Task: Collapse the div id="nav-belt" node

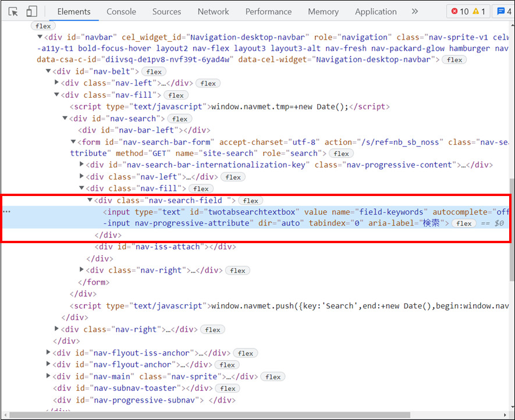Action: (48, 71)
